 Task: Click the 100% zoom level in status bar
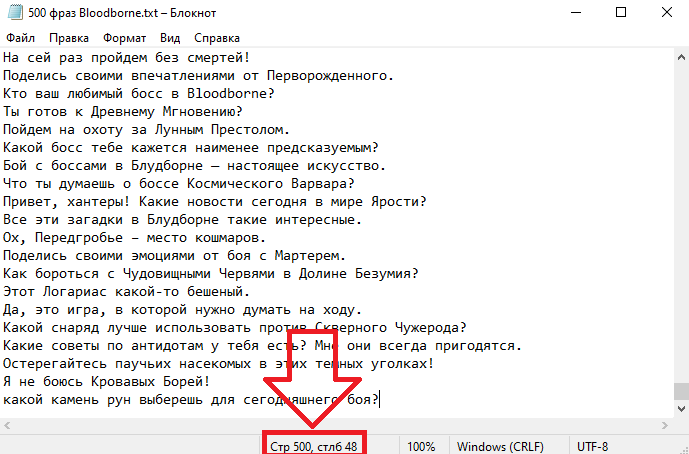pos(420,445)
